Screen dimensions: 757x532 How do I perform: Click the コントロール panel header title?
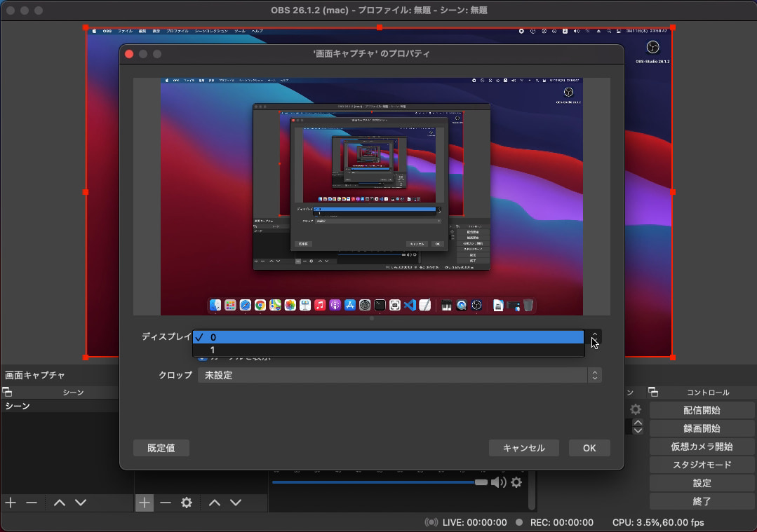(708, 393)
